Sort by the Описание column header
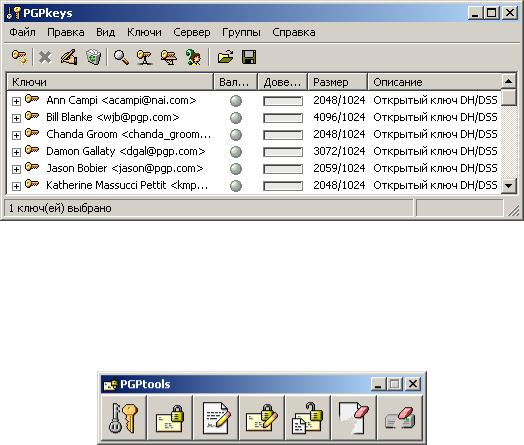The width and height of the screenshot is (524, 445). point(434,82)
